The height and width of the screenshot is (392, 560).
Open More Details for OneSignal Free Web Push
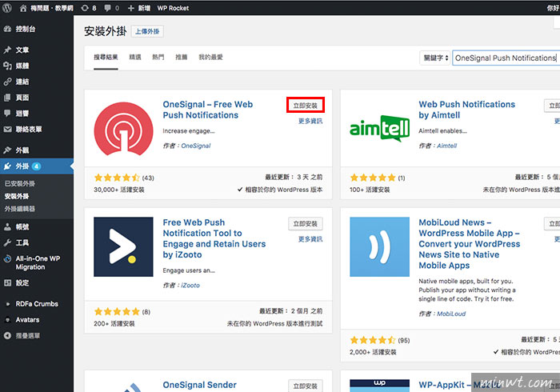pos(310,122)
